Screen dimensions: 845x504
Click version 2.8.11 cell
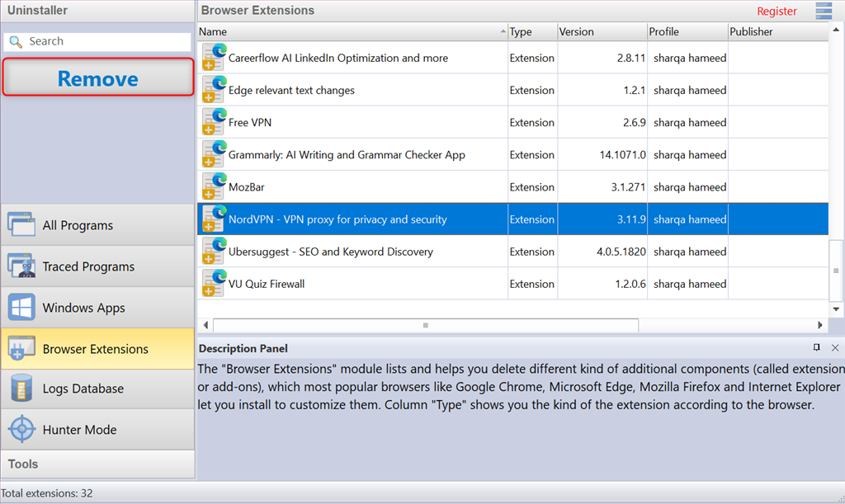click(602, 58)
